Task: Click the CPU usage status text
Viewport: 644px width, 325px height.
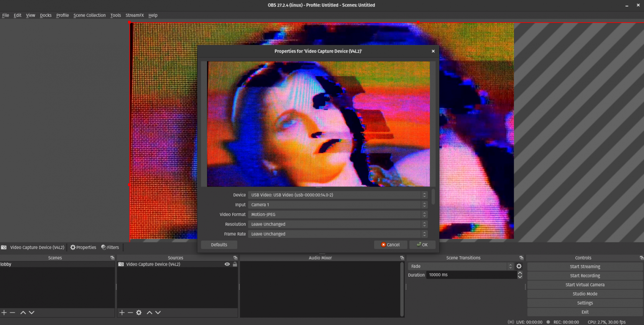Action: pyautogui.click(x=606, y=322)
